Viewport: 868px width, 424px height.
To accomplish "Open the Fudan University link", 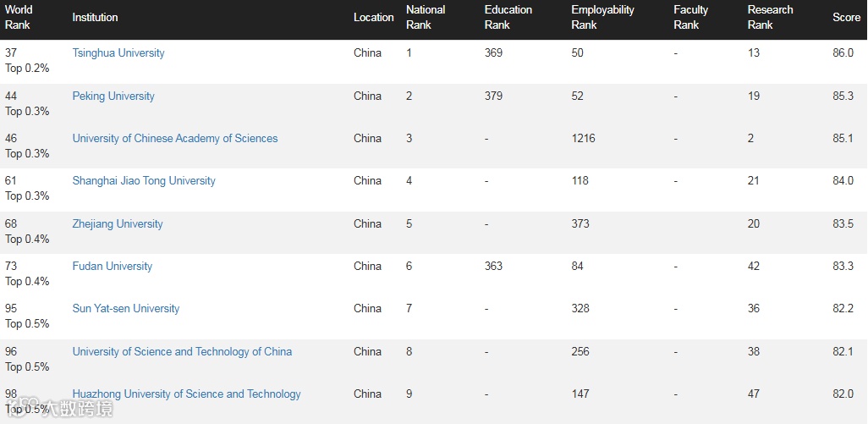I will 113,267.
